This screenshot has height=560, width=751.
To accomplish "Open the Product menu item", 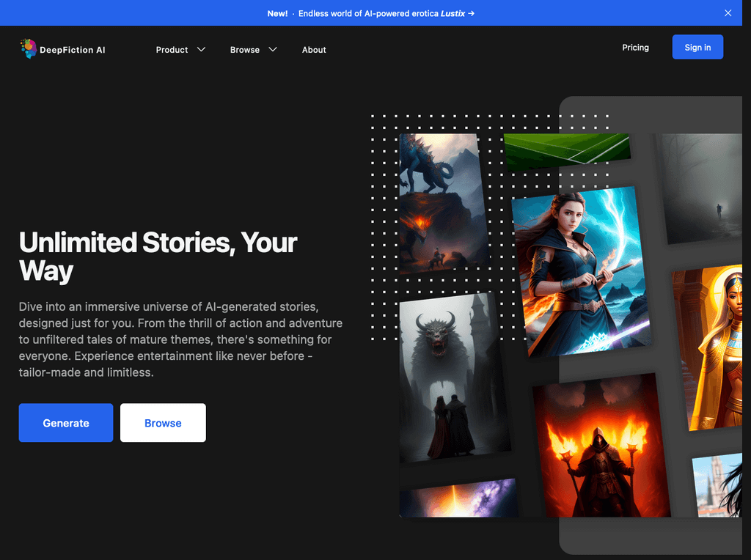I will click(x=172, y=50).
